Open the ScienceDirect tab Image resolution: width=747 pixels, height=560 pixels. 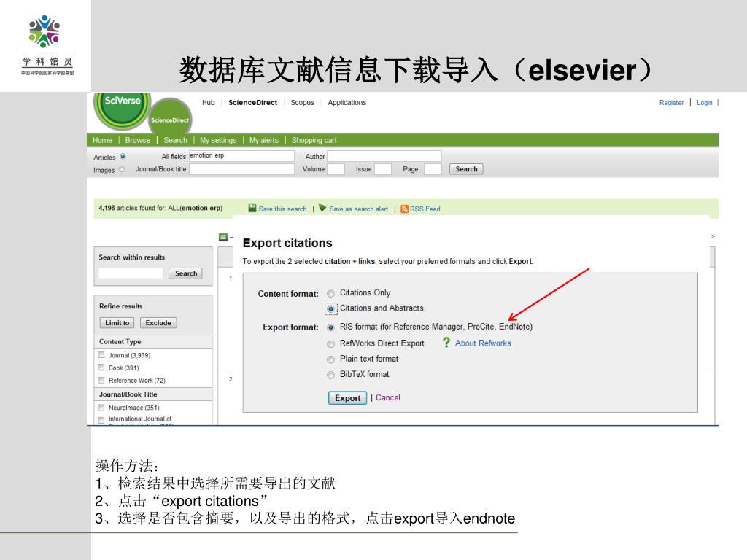[252, 102]
